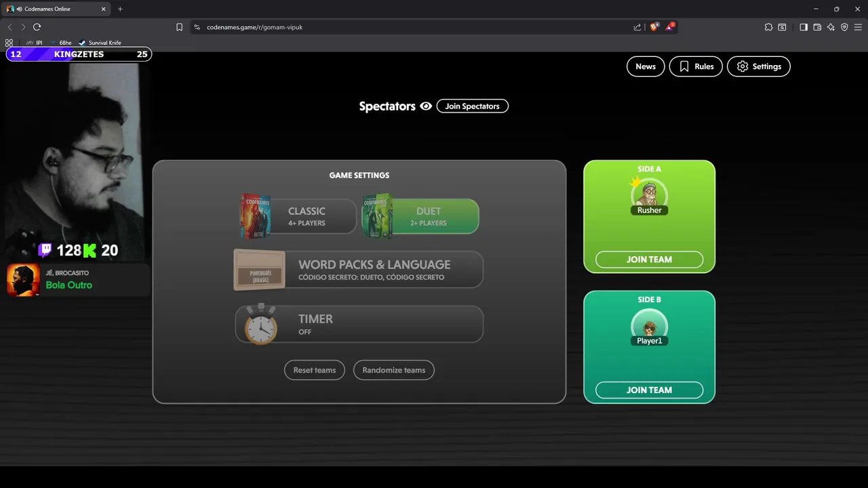The width and height of the screenshot is (868, 488).
Task: Click the Spectators label
Action: pyautogui.click(x=387, y=106)
